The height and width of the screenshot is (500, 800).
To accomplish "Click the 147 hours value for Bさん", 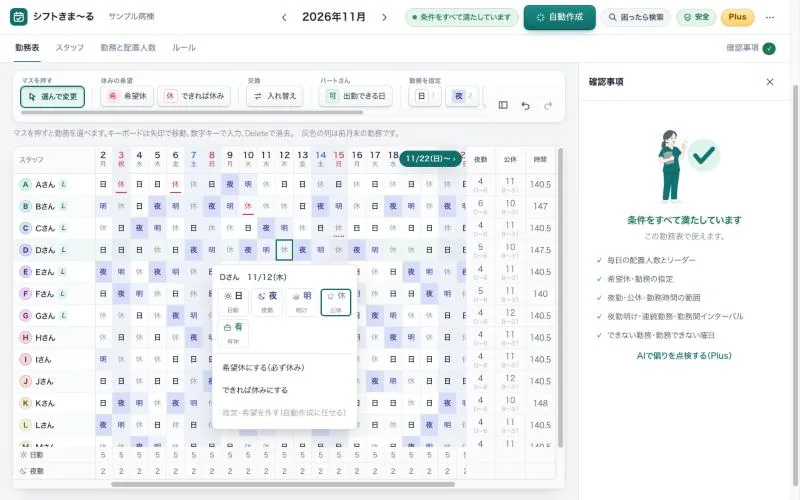I will click(x=540, y=206).
